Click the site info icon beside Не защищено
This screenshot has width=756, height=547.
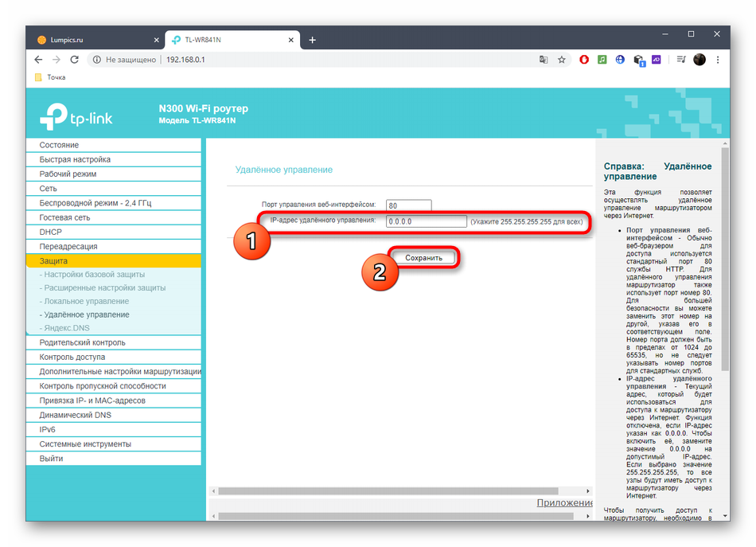tap(97, 60)
